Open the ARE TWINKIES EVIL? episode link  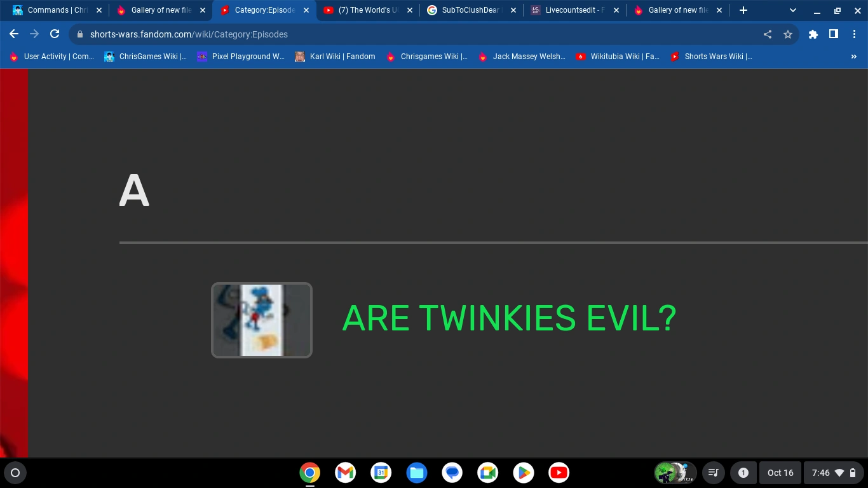[508, 318]
